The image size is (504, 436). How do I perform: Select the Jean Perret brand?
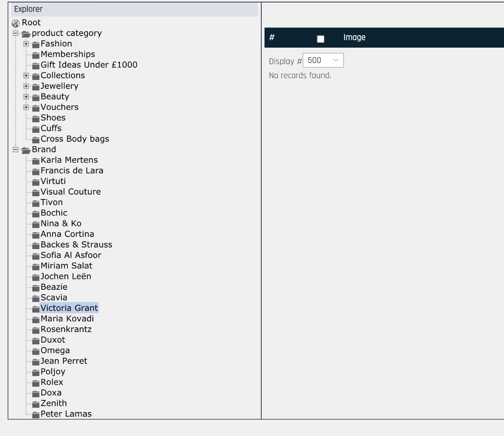click(x=64, y=361)
